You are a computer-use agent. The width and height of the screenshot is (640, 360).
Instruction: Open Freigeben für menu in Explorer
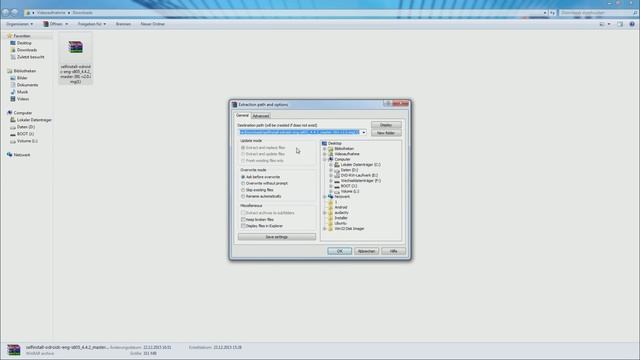92,24
